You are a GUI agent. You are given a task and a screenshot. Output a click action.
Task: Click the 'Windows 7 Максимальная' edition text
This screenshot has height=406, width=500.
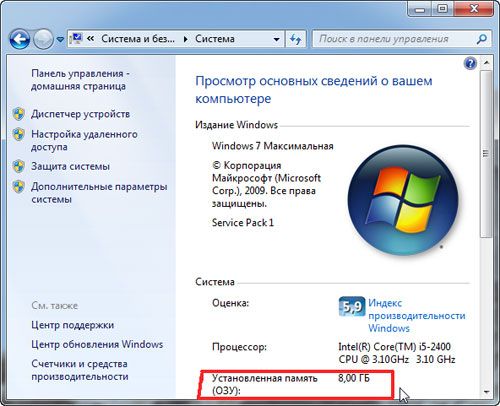tap(273, 146)
